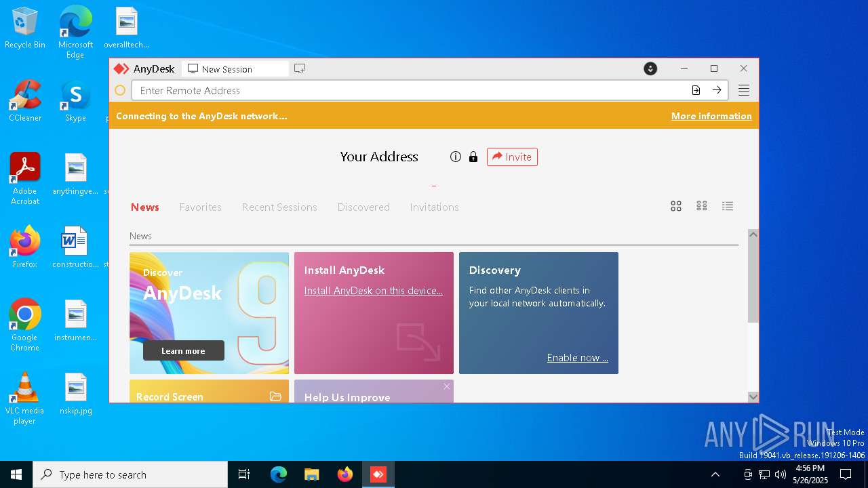Select the Word document on desktop

[75, 247]
